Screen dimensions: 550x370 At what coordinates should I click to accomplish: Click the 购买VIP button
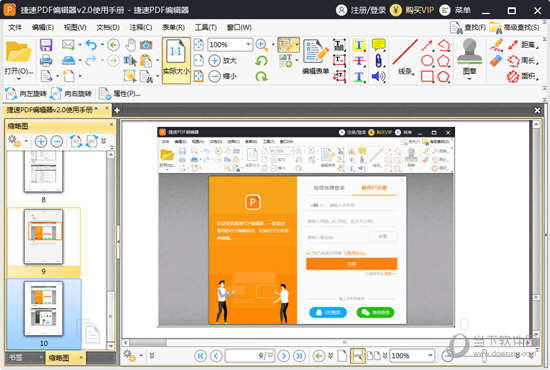[412, 10]
